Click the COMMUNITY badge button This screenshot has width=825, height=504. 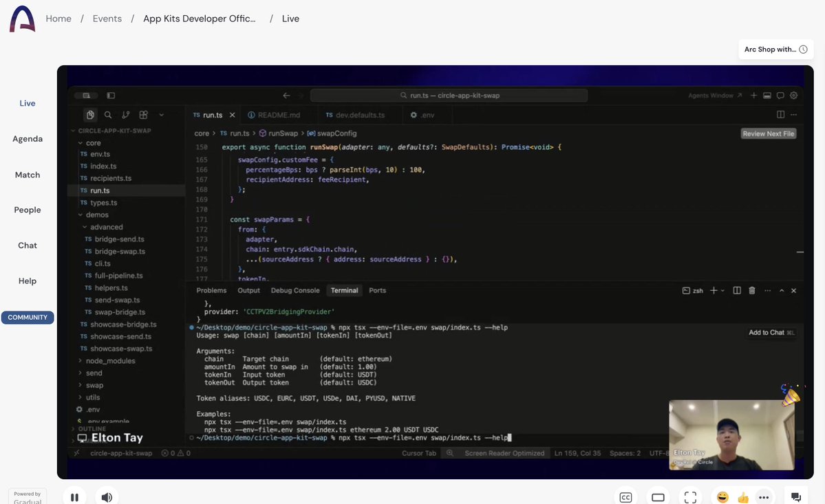click(x=28, y=318)
